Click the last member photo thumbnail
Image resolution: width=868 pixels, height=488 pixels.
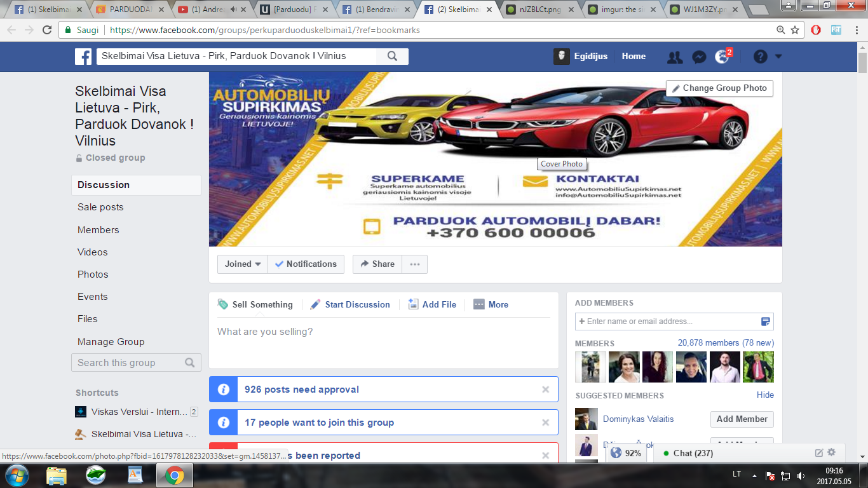coord(759,367)
